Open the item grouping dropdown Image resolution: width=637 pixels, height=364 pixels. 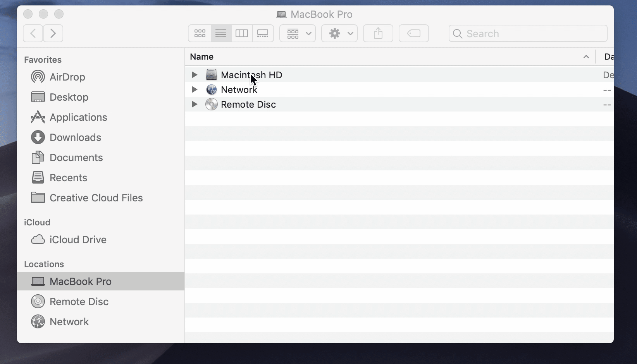pos(297,33)
